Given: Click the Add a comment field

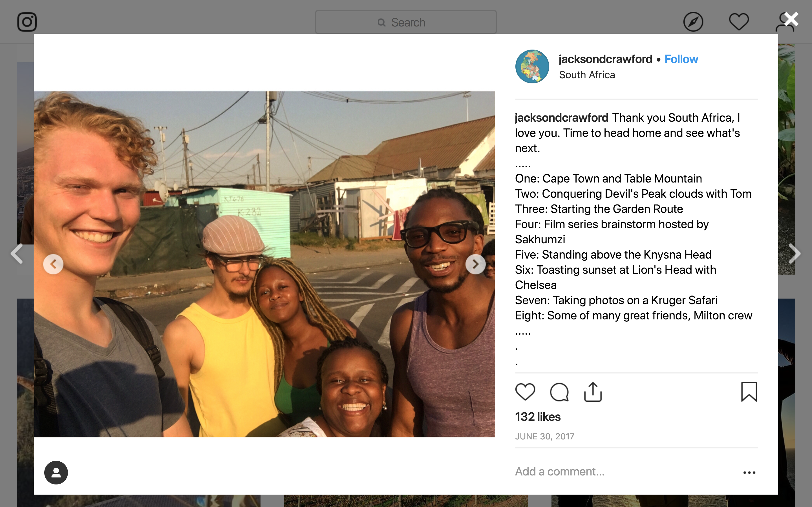Looking at the screenshot, I should (x=624, y=472).
